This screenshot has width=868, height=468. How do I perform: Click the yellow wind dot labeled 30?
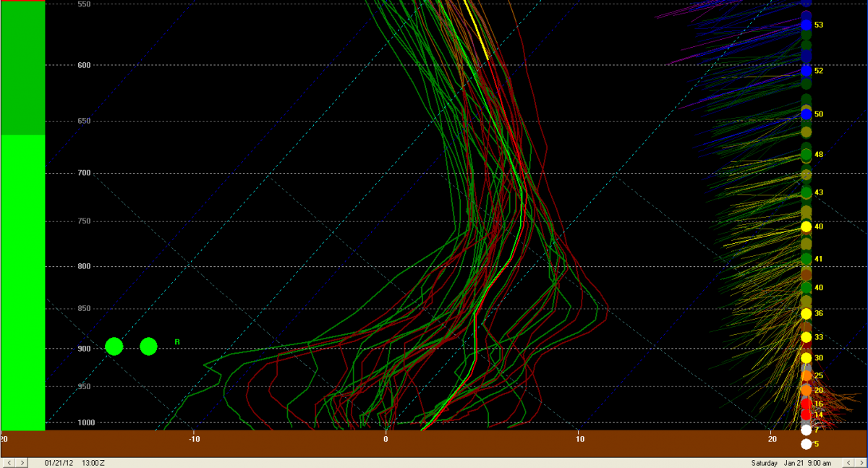tap(806, 358)
